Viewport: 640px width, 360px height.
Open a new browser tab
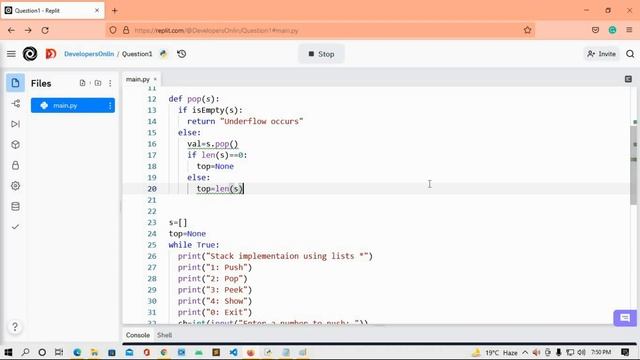click(x=115, y=11)
